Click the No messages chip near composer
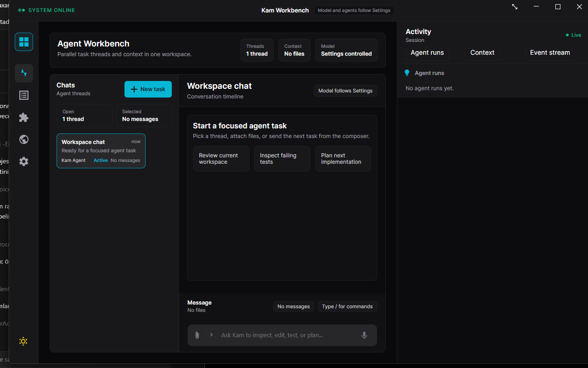The height and width of the screenshot is (368, 588). pyautogui.click(x=294, y=306)
